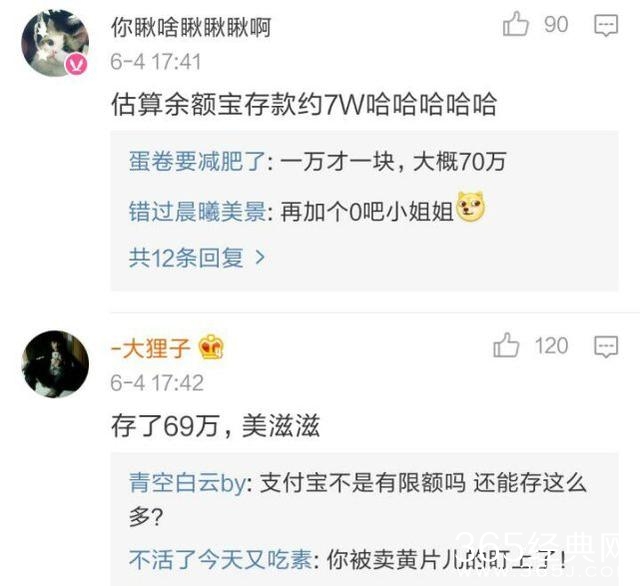Open user profile 错过晨曦美景
This screenshot has width=640, height=586.
[198, 212]
